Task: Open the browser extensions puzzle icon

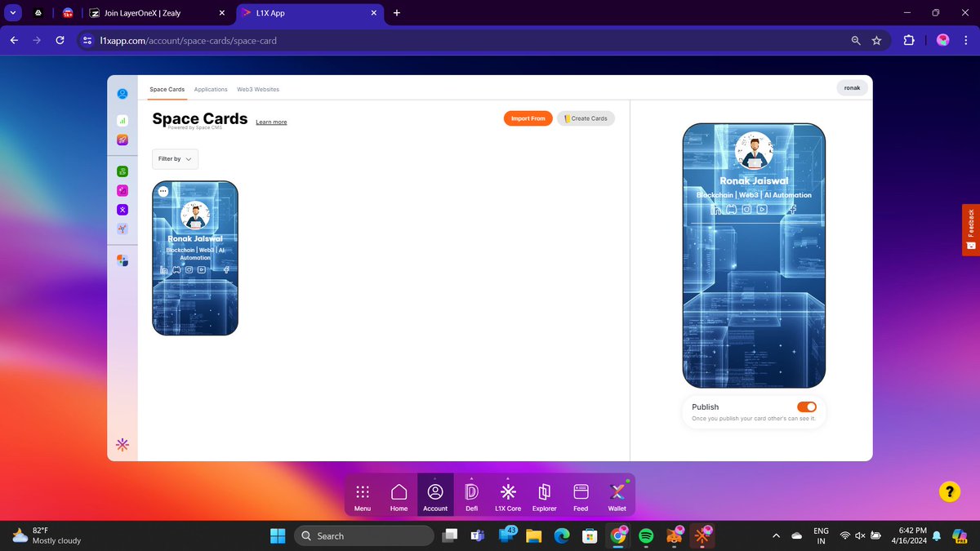Action: [x=908, y=40]
